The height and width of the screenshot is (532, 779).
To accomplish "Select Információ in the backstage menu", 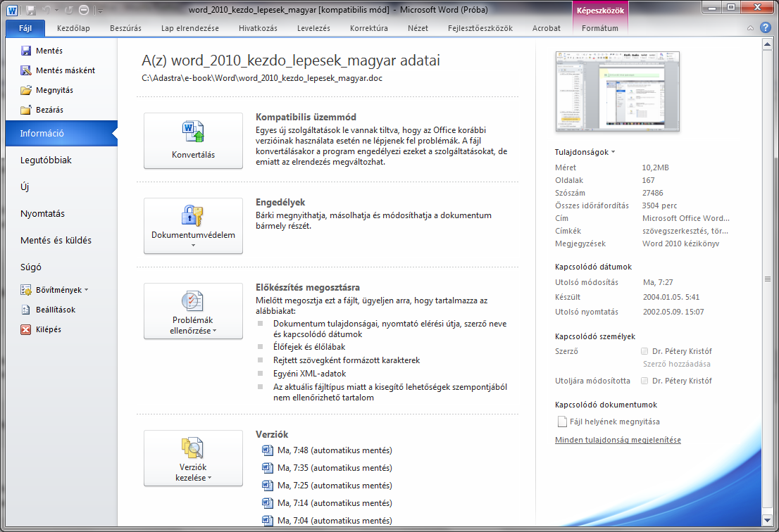I will [61, 134].
